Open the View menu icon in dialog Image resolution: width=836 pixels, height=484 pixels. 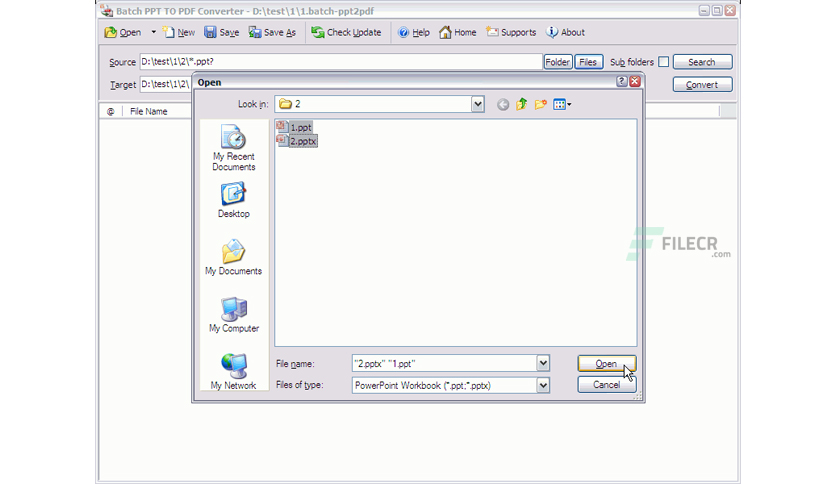click(562, 104)
